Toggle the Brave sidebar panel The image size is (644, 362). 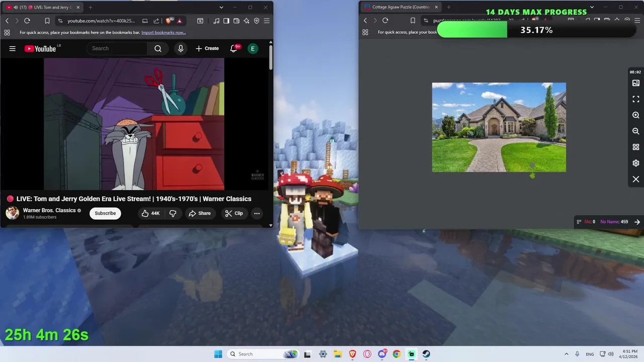226,21
